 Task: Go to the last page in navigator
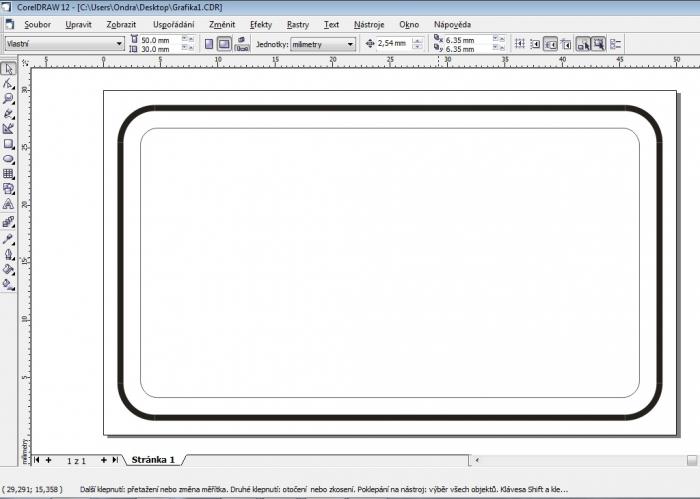click(x=115, y=460)
